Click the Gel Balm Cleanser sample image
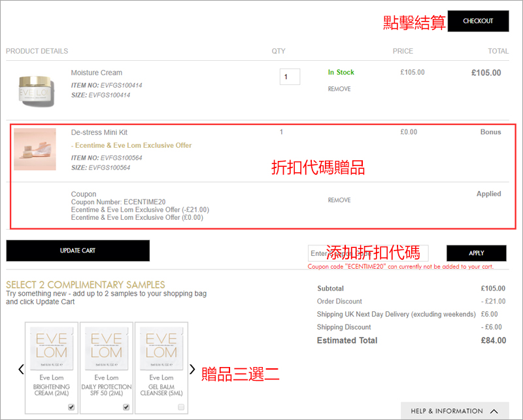This screenshot has width=523, height=420. tap(161, 349)
